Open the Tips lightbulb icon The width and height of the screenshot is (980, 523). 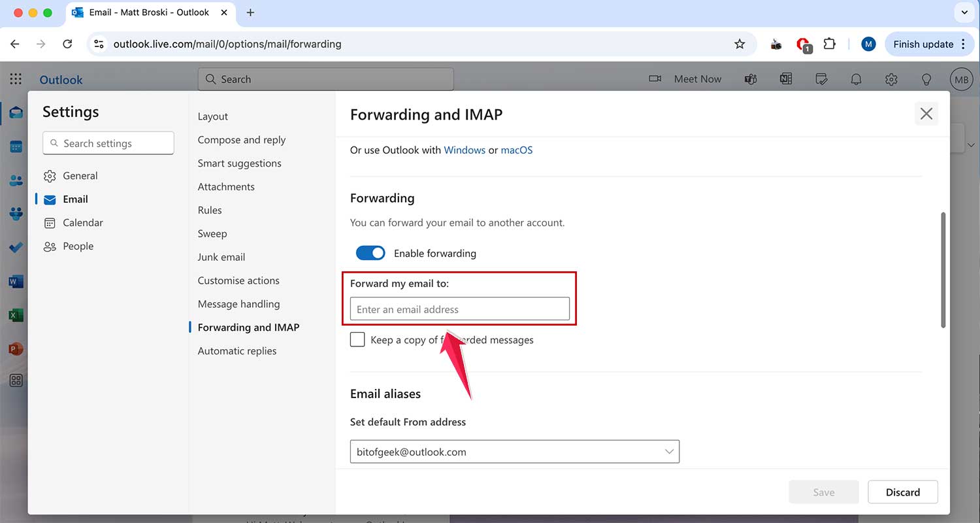(x=926, y=79)
